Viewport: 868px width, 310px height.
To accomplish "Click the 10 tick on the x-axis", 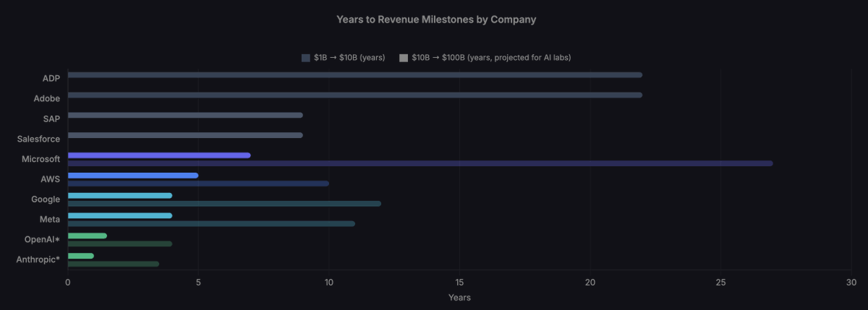I will coord(329,282).
